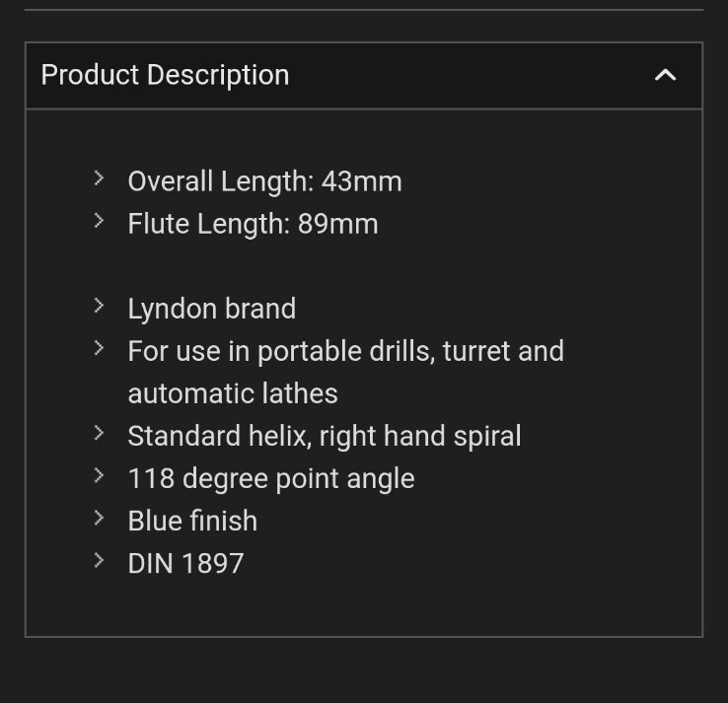Screen dimensions: 728x703
Task: Click the bullet arrow beside Blue finish
Action: [99, 518]
